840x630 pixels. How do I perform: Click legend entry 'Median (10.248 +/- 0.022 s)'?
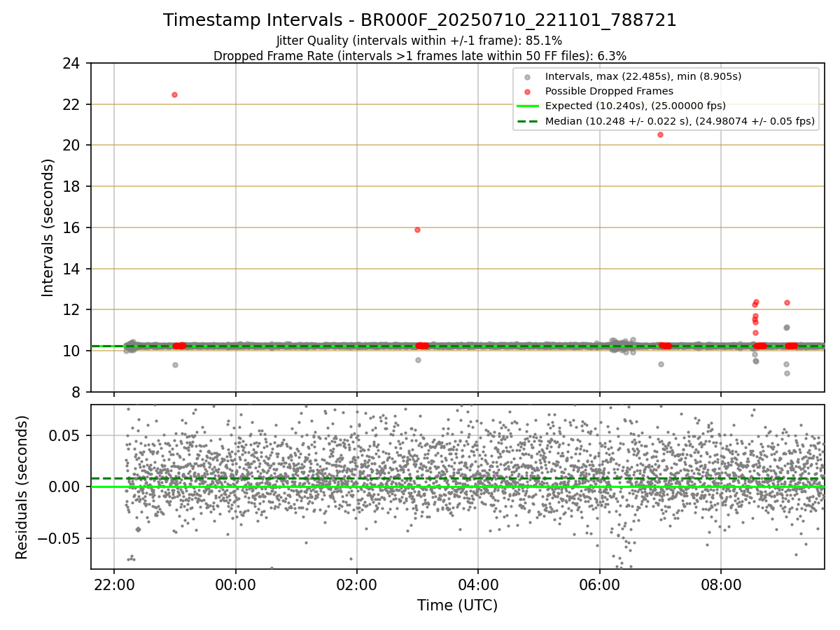(680, 121)
